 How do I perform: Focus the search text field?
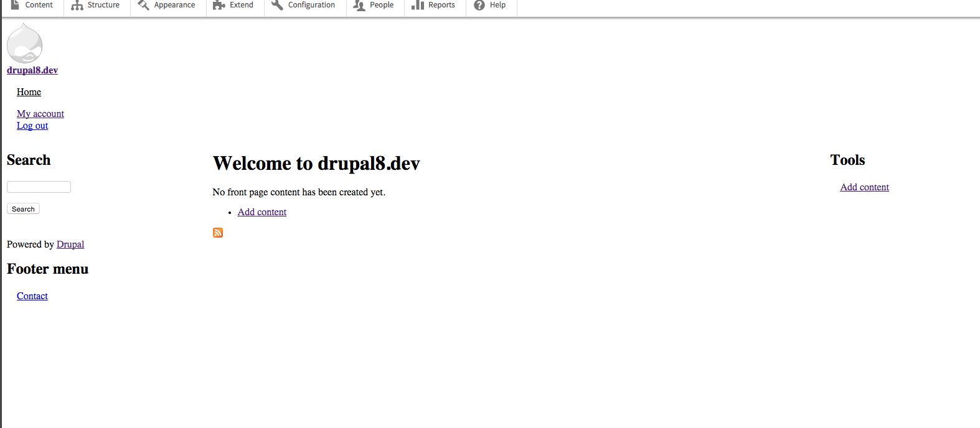click(x=39, y=187)
